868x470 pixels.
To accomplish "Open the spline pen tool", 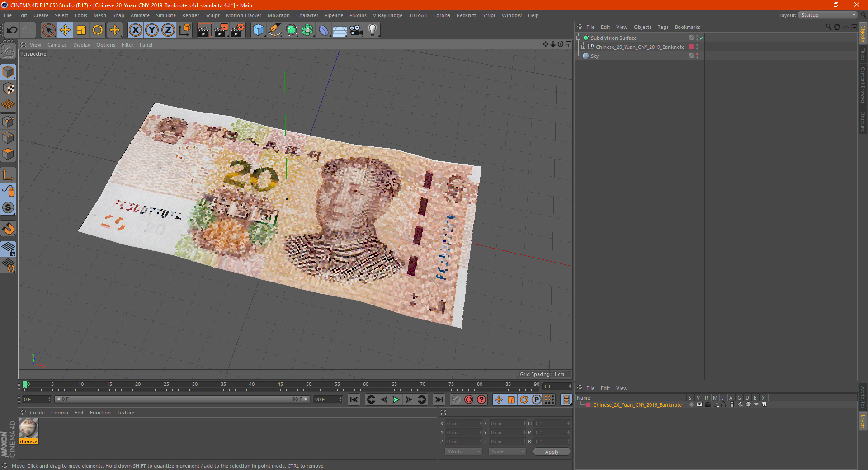I will tap(275, 30).
